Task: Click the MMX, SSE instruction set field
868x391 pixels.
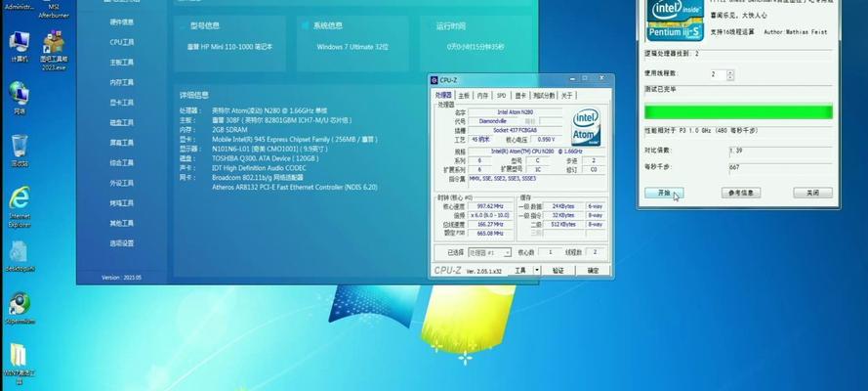Action: pyautogui.click(x=536, y=181)
